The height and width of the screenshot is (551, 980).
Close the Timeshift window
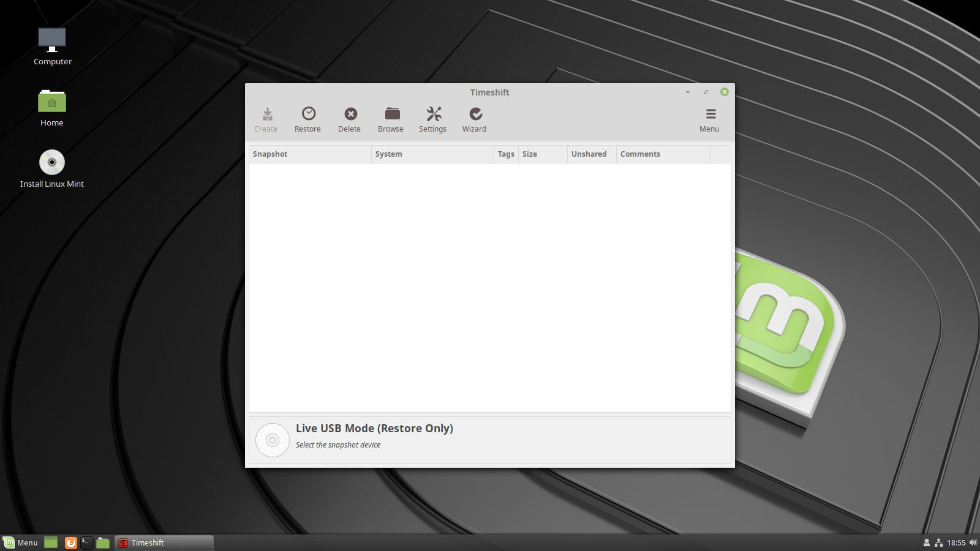point(725,92)
